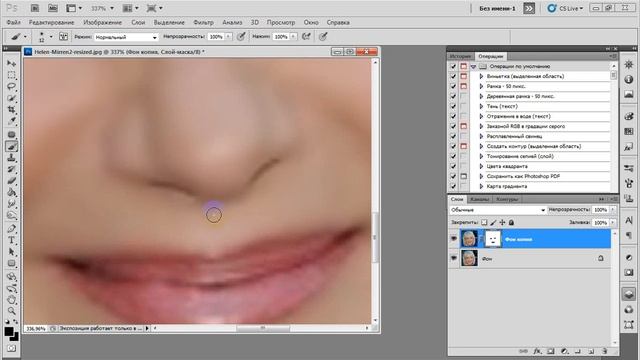Viewport: 640px width, 360px height.
Task: Uncheck the Тень (текст) action checkbox
Action: click(x=453, y=106)
